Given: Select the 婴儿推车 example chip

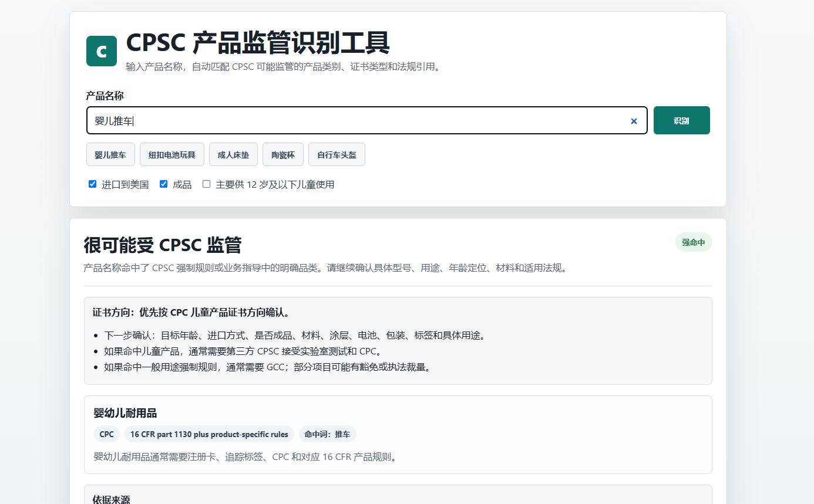Looking at the screenshot, I should tap(110, 154).
